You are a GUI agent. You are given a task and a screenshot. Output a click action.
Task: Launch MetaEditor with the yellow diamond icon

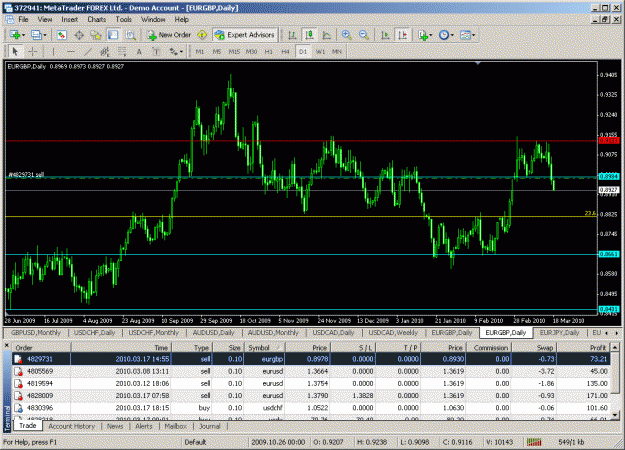[202, 35]
